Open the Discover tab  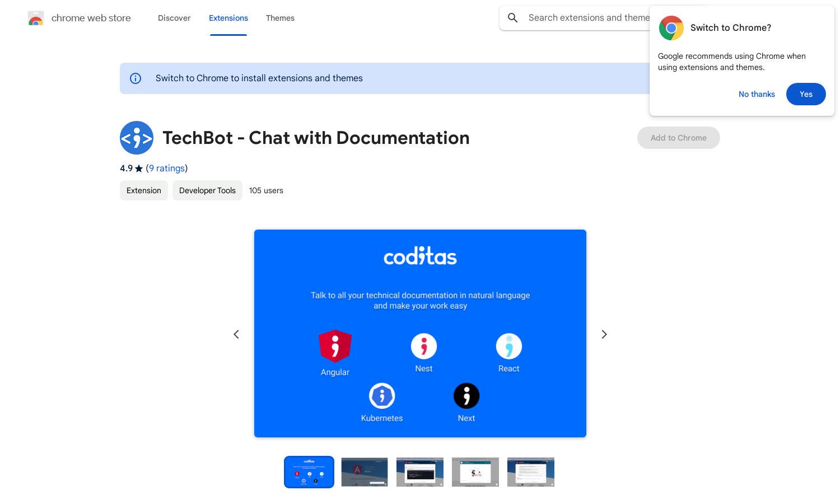174,18
